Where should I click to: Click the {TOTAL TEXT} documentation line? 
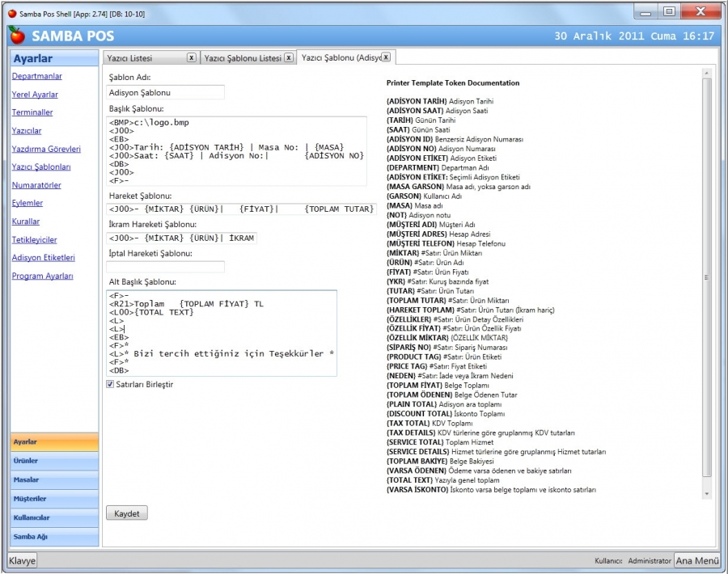(443, 480)
